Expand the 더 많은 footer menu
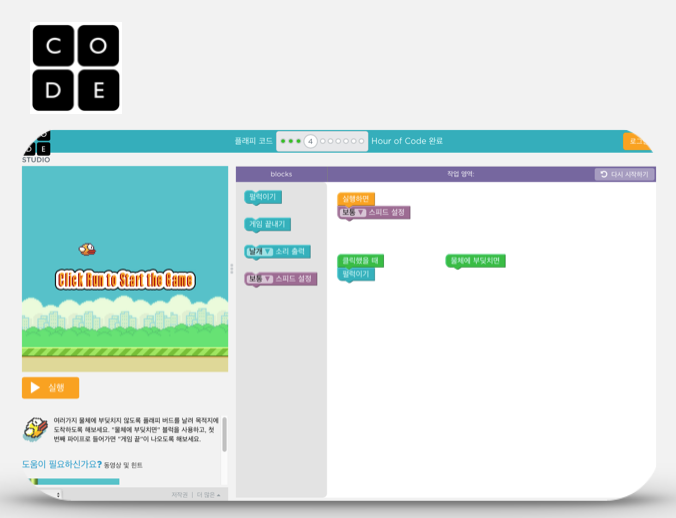 pos(209,495)
